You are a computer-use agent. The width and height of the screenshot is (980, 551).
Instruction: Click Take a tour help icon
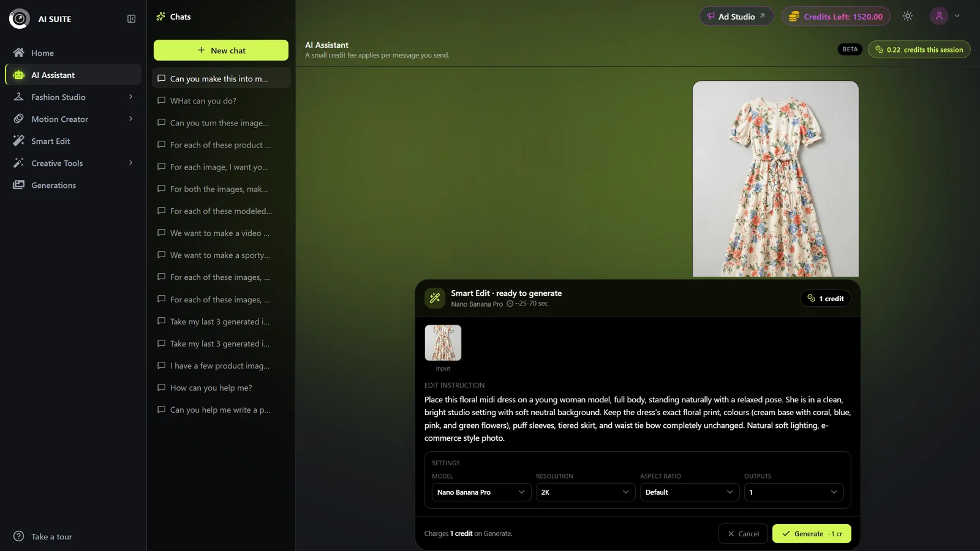tap(19, 536)
